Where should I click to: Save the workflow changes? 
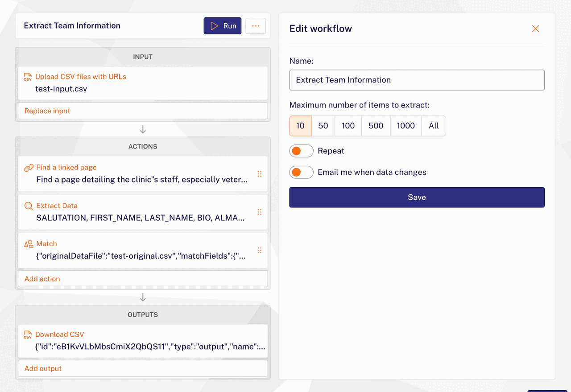417,197
